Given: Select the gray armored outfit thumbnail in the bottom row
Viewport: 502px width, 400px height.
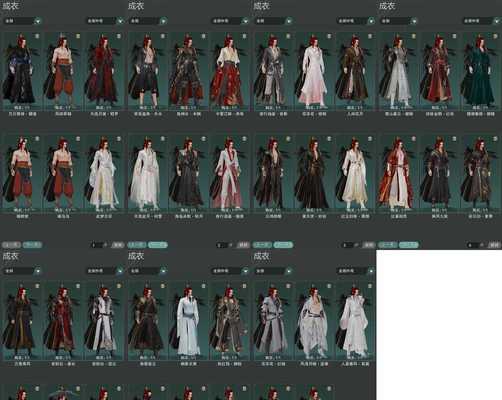Looking at the screenshot, I should tap(273, 321).
